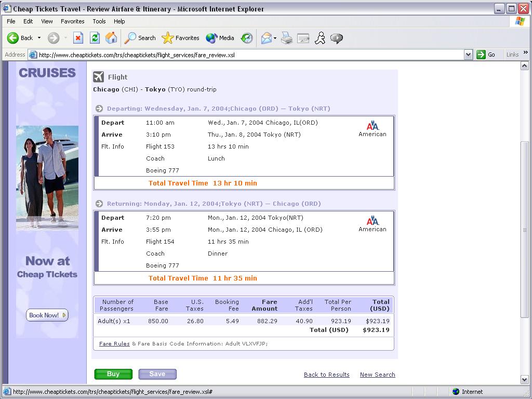Image resolution: width=532 pixels, height=399 pixels.
Task: Click the Stop loading icon
Action: 78,38
